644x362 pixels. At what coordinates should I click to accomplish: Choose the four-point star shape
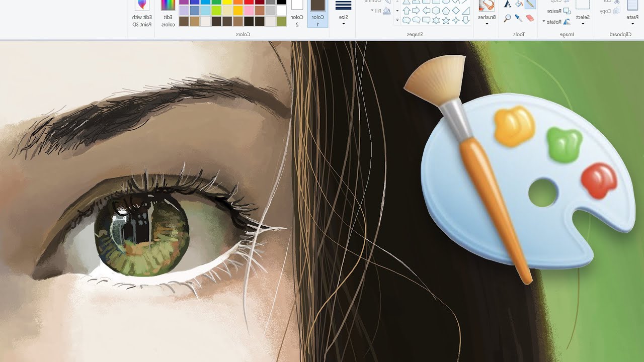pos(456,21)
